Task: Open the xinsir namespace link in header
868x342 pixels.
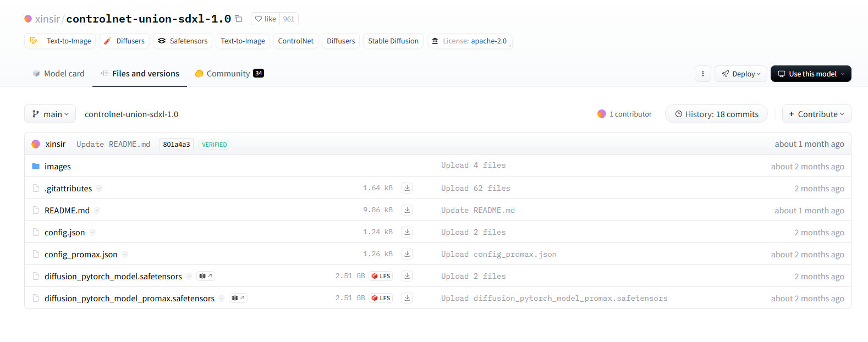Action: pyautogui.click(x=47, y=19)
